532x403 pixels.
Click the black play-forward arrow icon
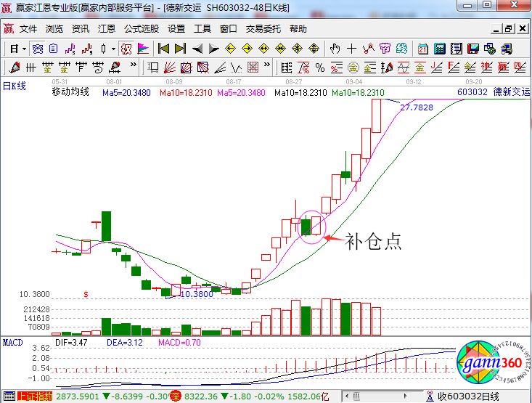coord(213,49)
